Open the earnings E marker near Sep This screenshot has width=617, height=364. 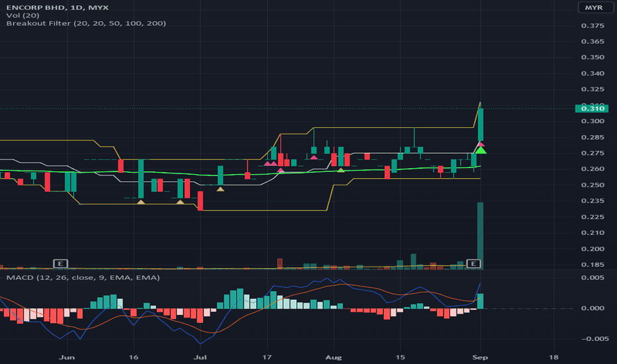473,263
